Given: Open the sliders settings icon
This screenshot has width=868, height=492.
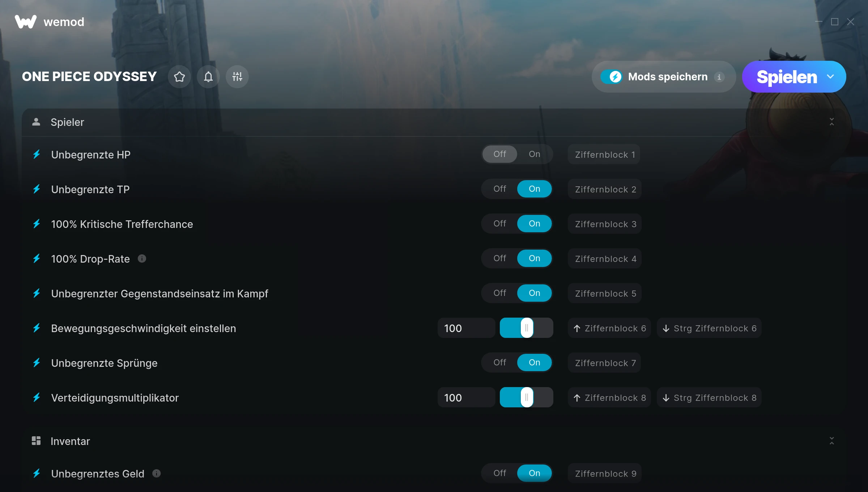Looking at the screenshot, I should (237, 77).
